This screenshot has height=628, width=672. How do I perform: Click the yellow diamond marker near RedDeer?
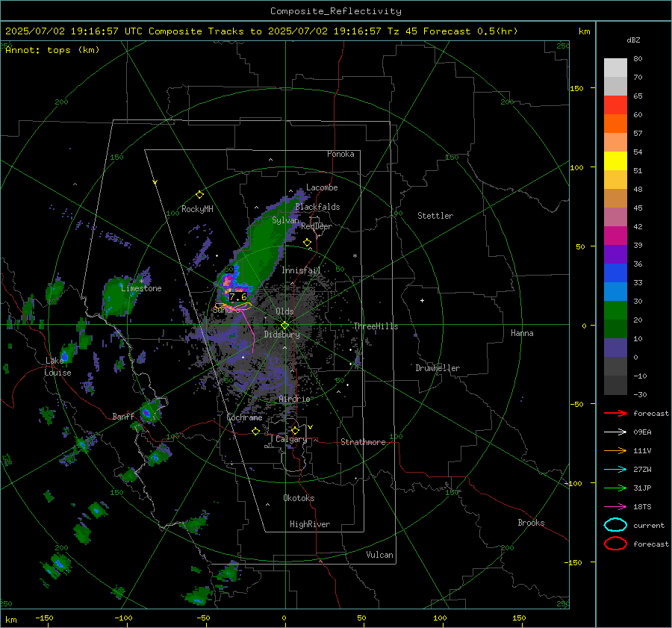(308, 243)
